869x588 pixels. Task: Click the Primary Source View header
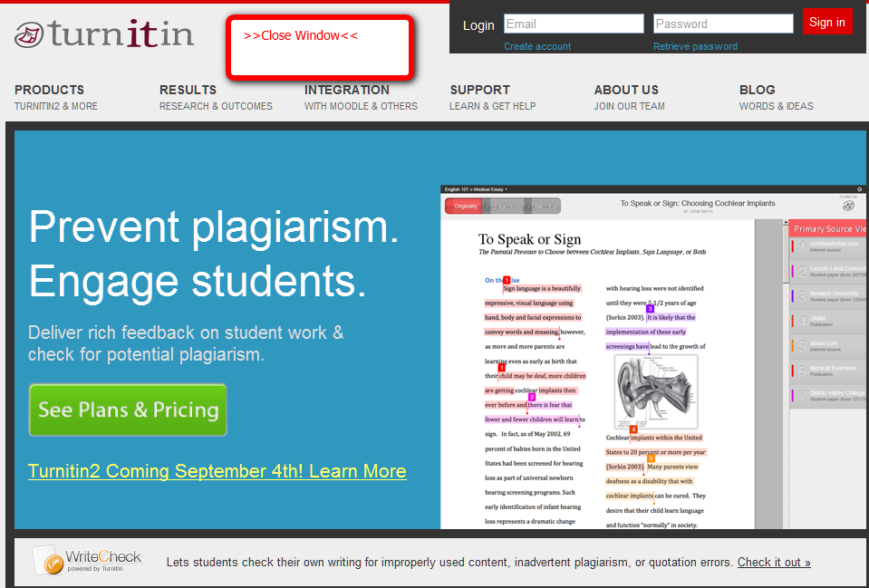(828, 228)
